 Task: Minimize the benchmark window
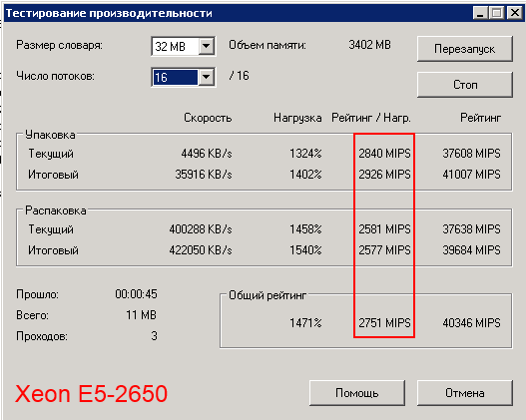[x=480, y=13]
